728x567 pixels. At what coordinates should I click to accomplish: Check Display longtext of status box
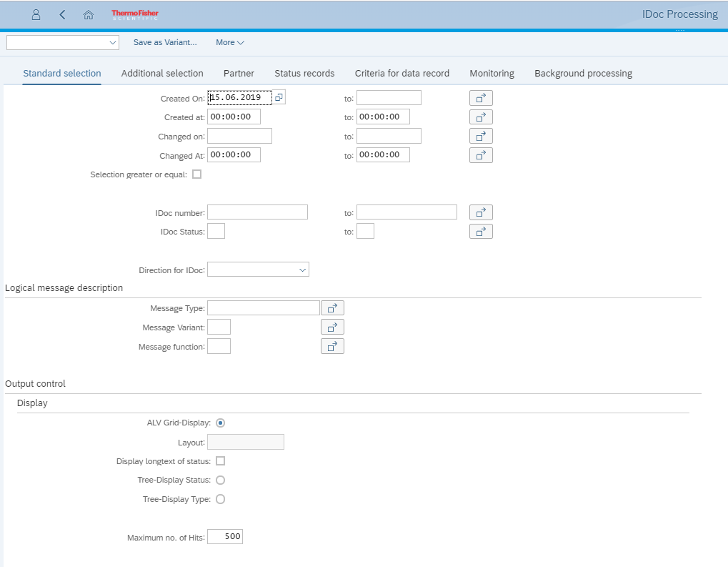coord(220,461)
